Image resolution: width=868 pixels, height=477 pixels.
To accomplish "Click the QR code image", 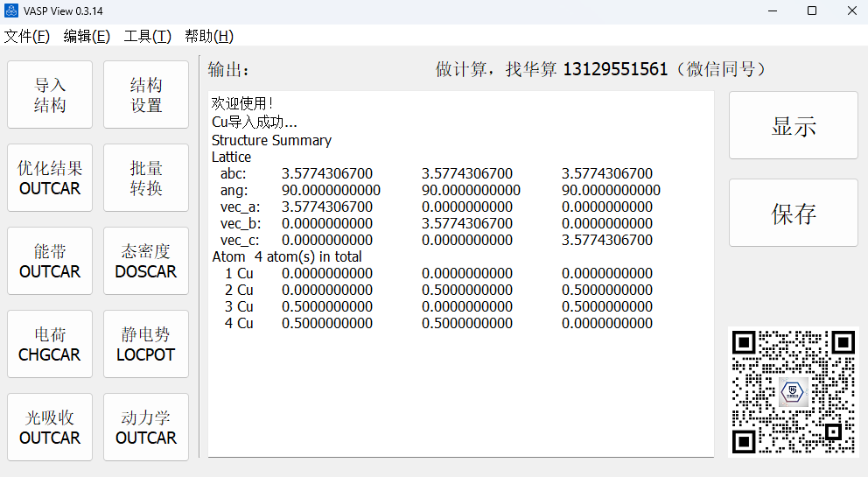I will click(x=794, y=392).
